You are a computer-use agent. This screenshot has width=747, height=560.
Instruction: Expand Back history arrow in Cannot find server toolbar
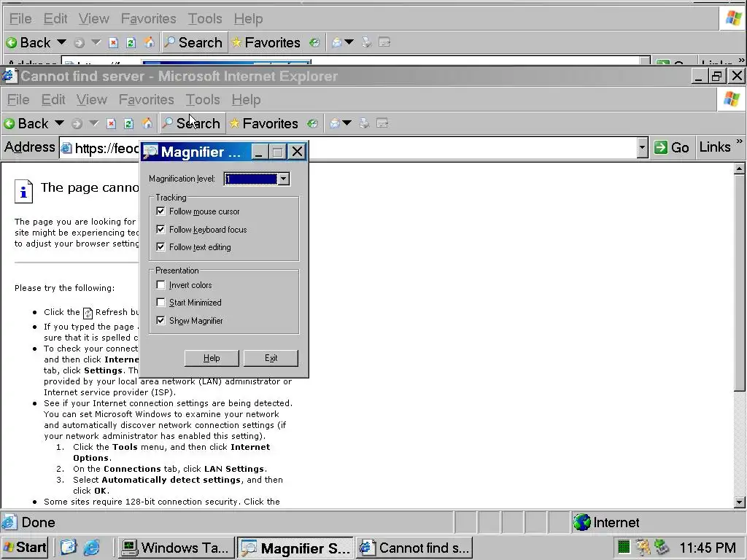(59, 123)
